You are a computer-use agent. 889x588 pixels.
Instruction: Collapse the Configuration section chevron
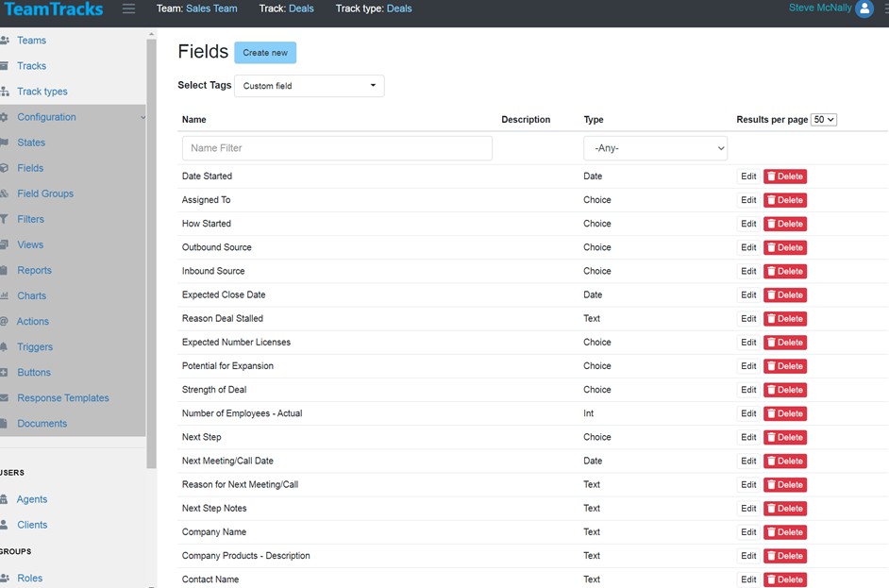[x=143, y=118]
